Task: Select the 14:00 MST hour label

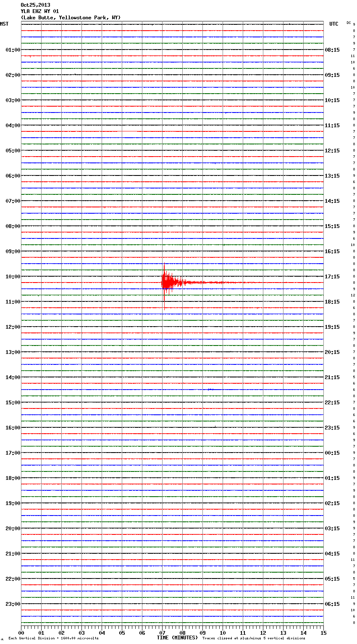Action: coord(13,377)
